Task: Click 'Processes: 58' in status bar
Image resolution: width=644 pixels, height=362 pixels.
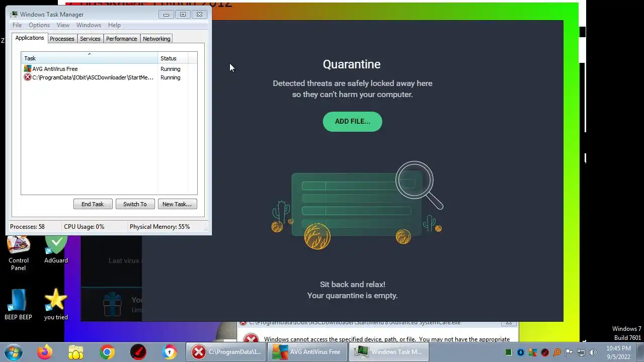Action: [27, 227]
